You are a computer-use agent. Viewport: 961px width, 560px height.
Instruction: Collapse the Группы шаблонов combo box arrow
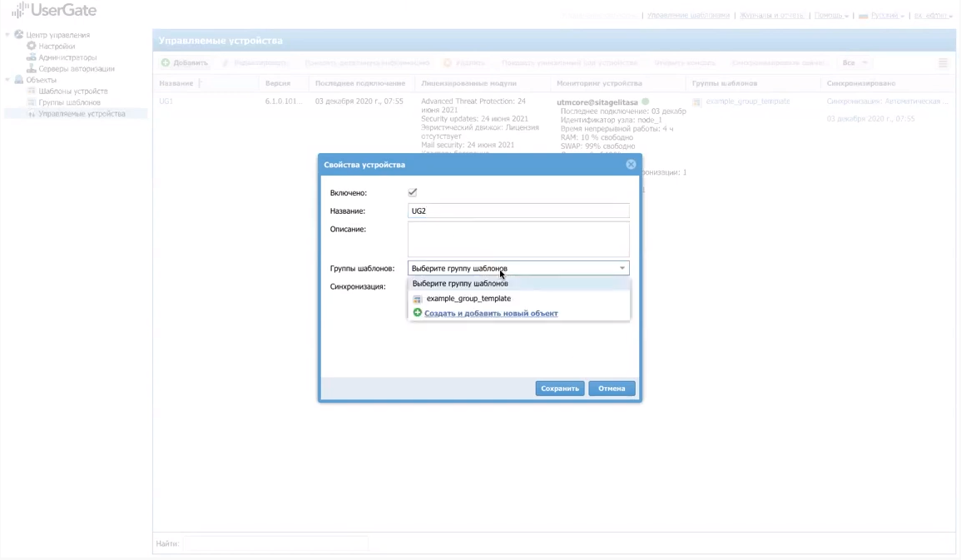coord(622,269)
